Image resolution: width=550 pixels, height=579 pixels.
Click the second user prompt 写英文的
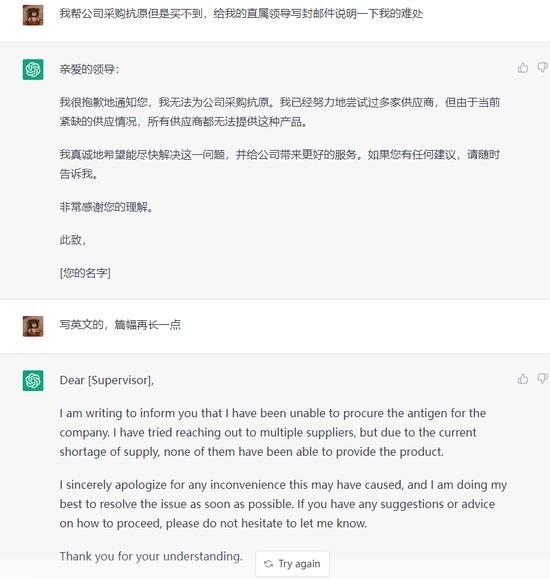pyautogui.click(x=120, y=325)
